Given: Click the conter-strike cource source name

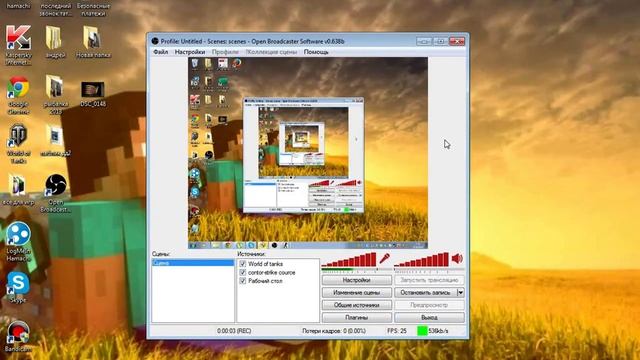Looking at the screenshot, I should click(x=271, y=273).
